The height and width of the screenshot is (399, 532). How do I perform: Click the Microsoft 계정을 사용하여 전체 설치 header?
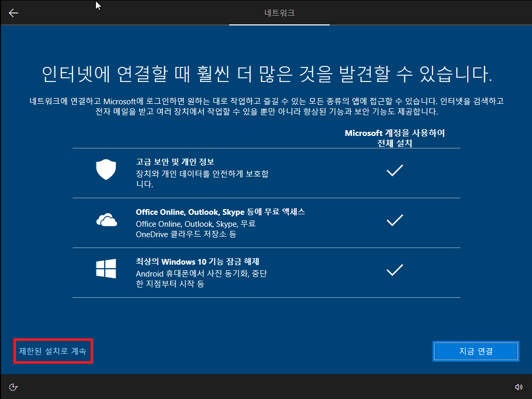[x=395, y=138]
